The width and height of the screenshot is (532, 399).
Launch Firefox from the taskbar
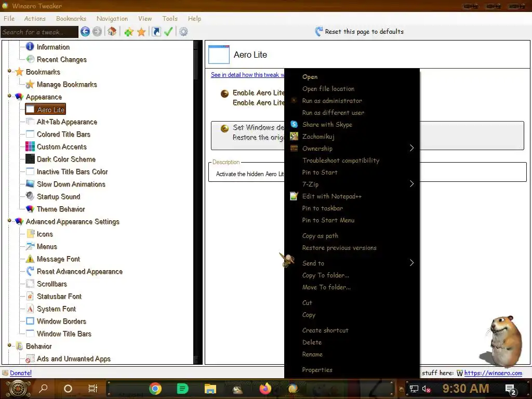pos(265,389)
